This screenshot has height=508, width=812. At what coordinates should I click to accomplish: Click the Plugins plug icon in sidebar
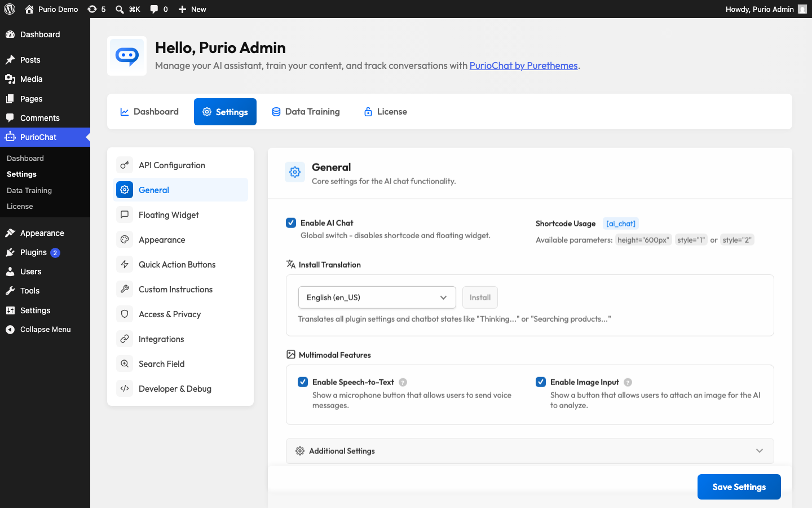coord(10,252)
